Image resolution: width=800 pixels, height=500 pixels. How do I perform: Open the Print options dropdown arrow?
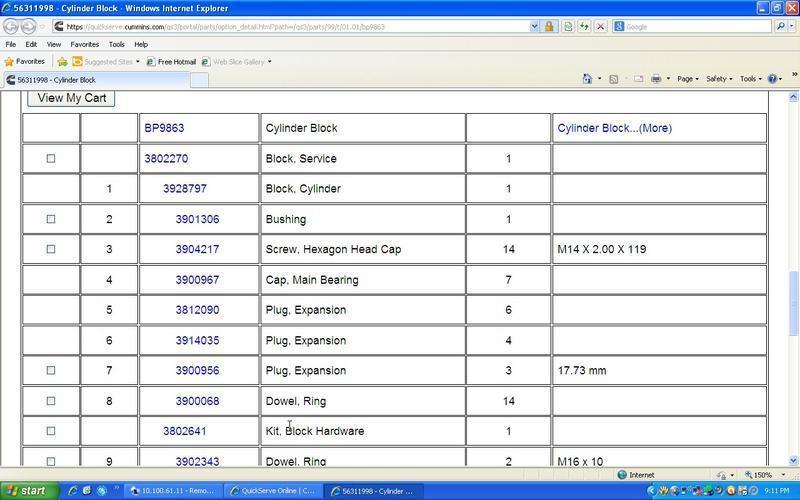668,79
